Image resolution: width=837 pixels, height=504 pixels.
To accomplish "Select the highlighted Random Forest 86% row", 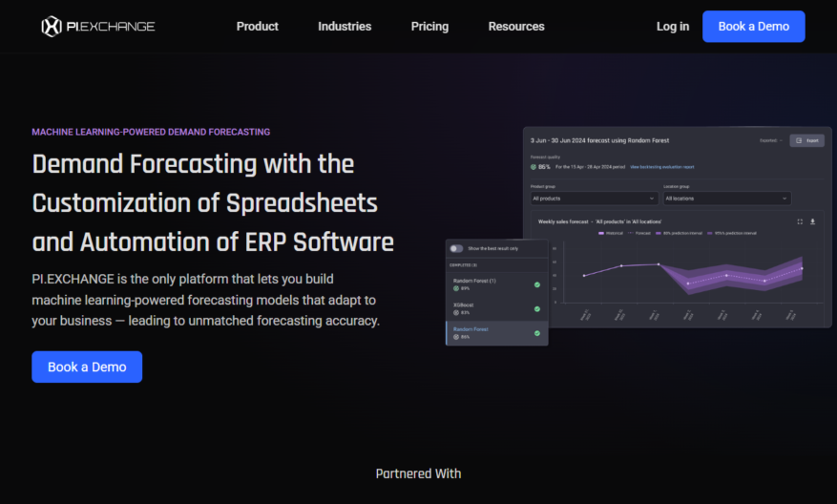I will coord(497,333).
